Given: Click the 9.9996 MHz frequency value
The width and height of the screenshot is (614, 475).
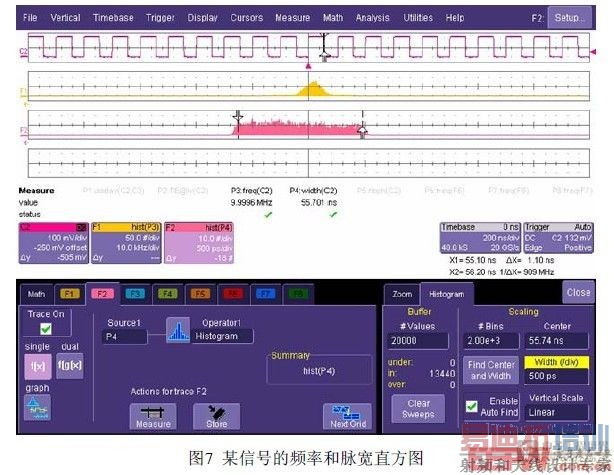Looking at the screenshot, I should pos(251,202).
